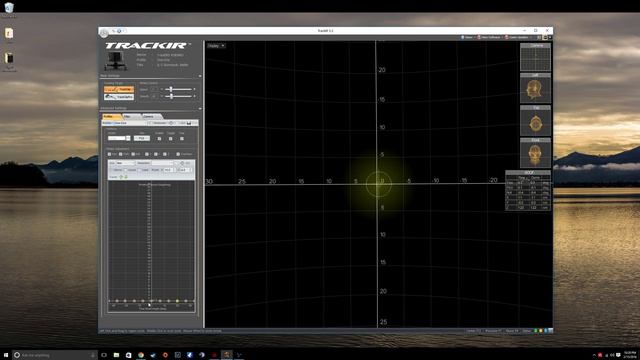Viewport: 640px width, 360px height.
Task: Toggle the hotkey Trap checkbox
Action: 182,139
